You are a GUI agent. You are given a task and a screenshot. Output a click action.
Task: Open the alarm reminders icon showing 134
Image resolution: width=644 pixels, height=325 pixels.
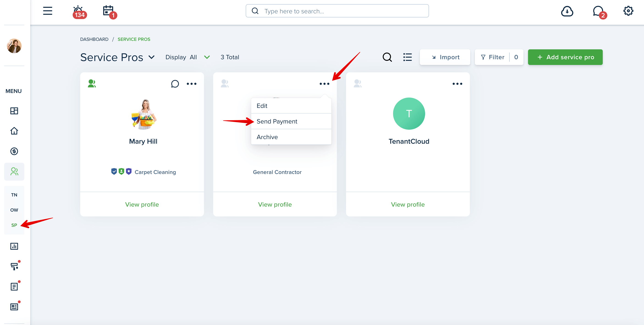pos(79,12)
